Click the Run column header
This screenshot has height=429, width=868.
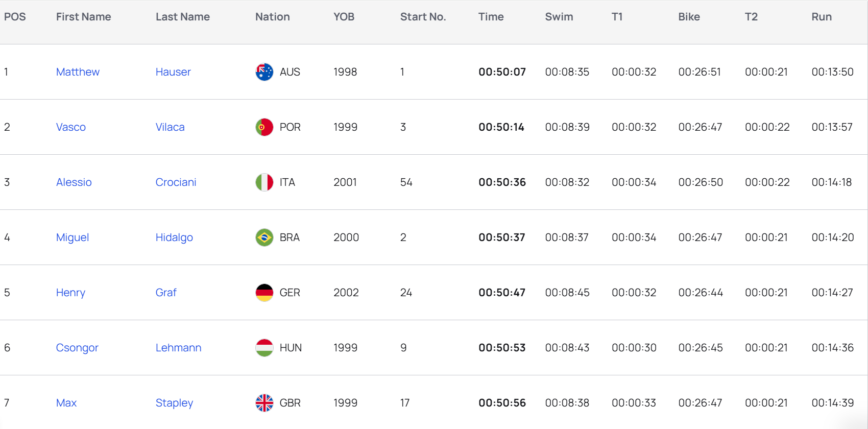point(822,17)
